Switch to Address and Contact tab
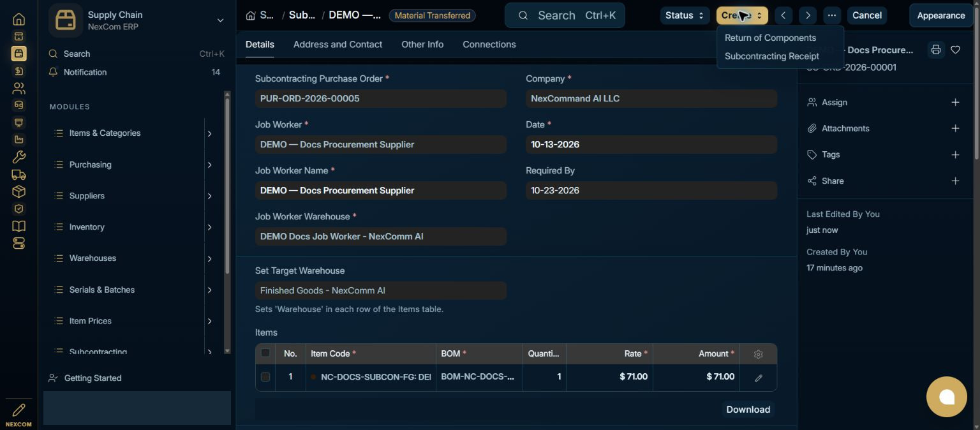This screenshot has width=980, height=430. [338, 45]
